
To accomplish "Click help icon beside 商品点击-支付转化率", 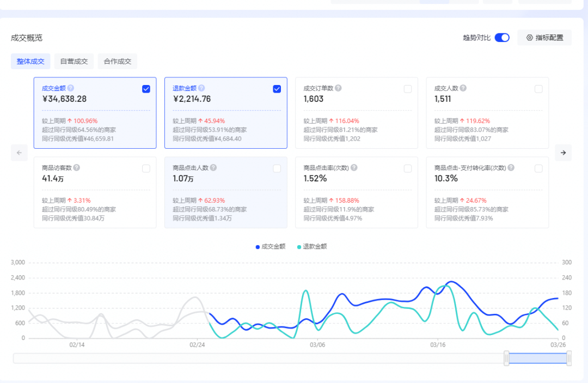I will coord(511,168).
